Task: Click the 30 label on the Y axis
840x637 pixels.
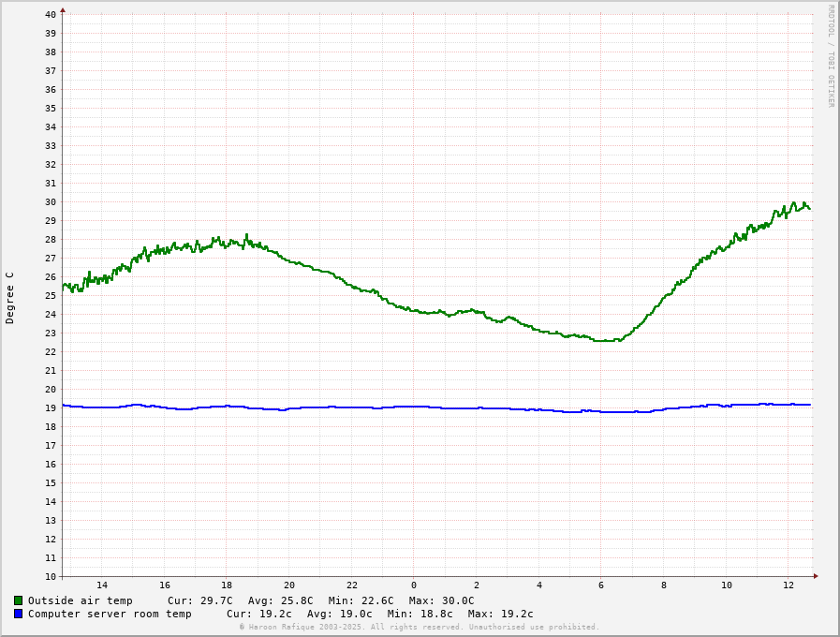Action: pos(50,201)
